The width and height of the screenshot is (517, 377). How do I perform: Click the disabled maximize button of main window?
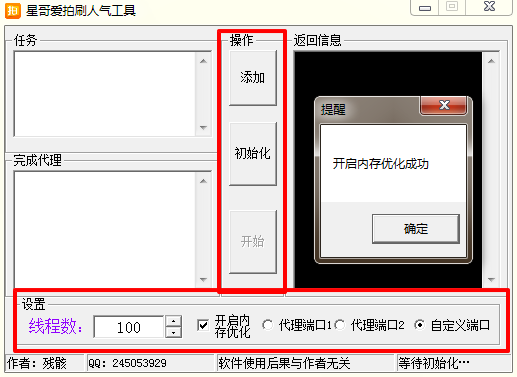[452, 7]
